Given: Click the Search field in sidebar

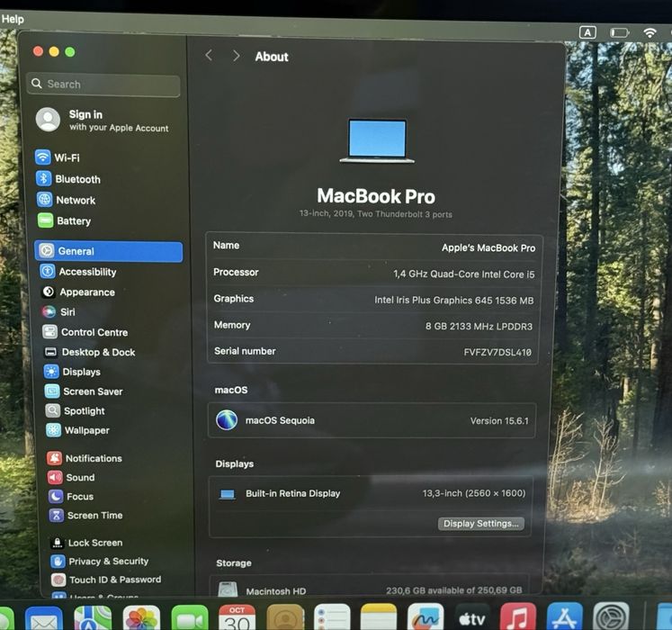Looking at the screenshot, I should [x=103, y=84].
